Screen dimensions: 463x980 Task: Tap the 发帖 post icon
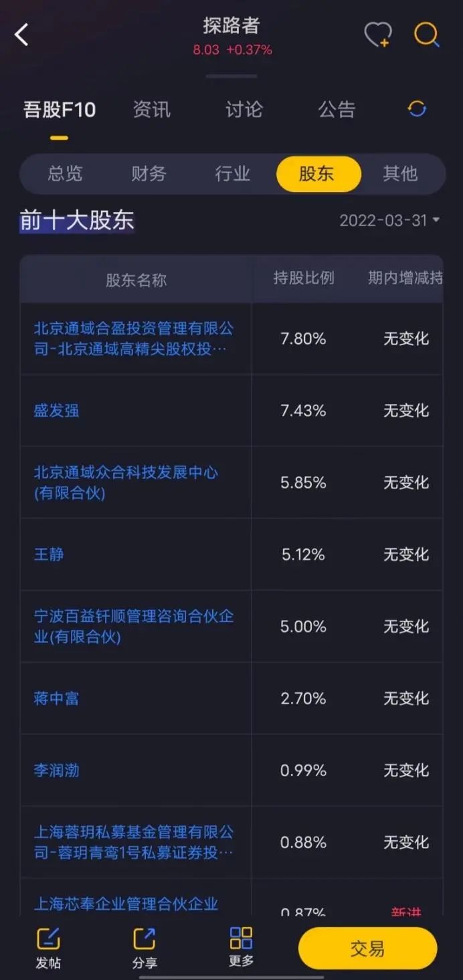click(x=48, y=939)
